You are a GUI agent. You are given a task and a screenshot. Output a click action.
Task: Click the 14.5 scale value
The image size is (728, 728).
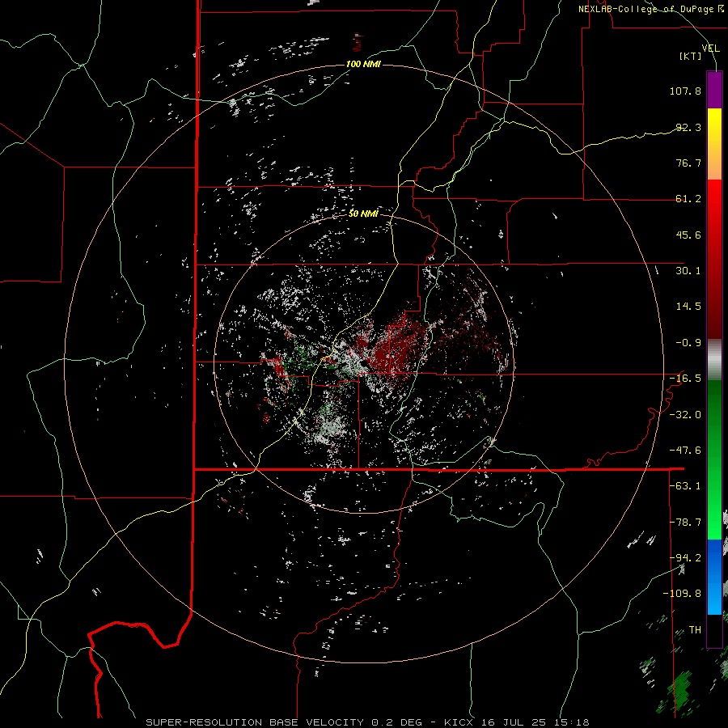tap(688, 307)
